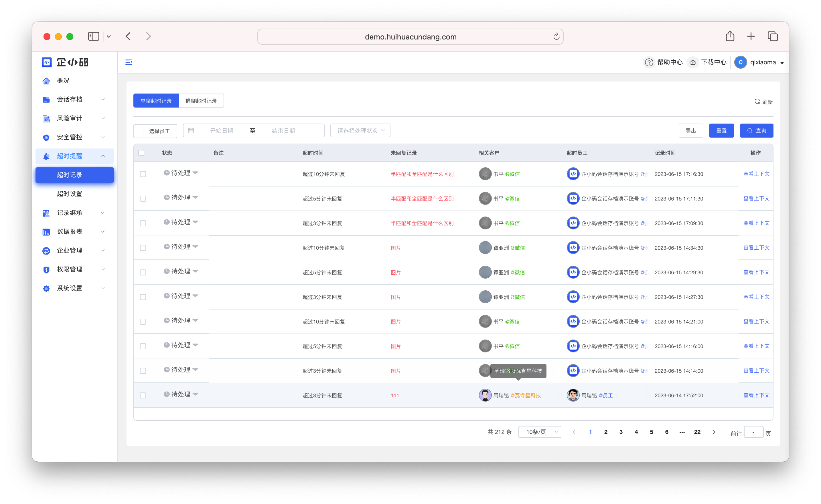Switch to 单聊超时记录 tab
This screenshot has width=821, height=504.
(x=156, y=101)
